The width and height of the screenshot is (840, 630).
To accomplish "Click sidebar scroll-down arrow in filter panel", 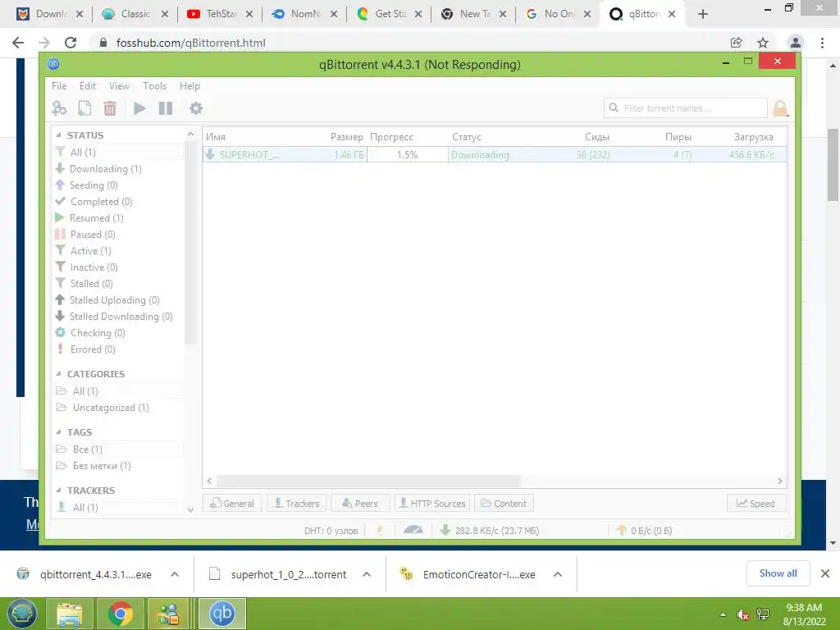I will coord(190,509).
